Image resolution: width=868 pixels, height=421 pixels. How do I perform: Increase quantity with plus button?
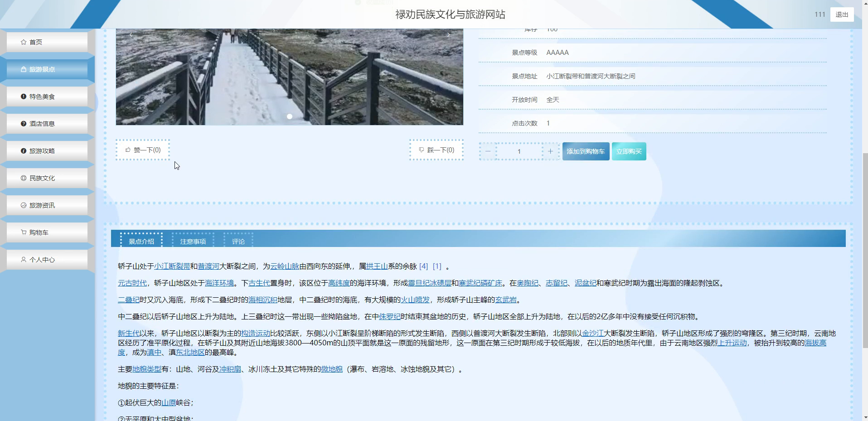[x=550, y=151]
